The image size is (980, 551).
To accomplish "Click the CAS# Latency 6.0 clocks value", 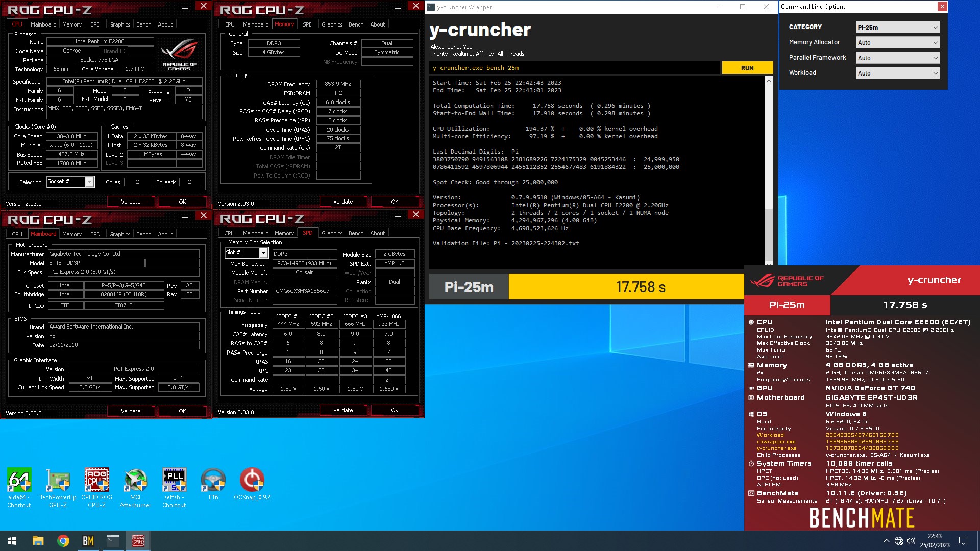I will (x=338, y=102).
